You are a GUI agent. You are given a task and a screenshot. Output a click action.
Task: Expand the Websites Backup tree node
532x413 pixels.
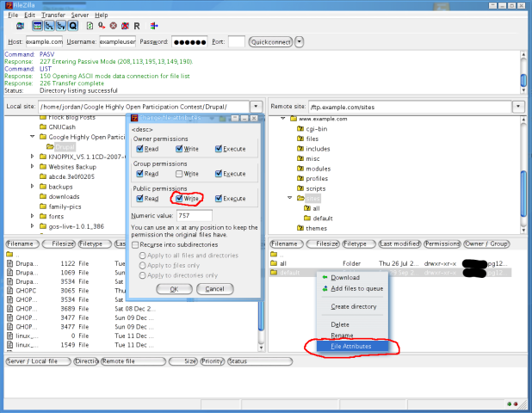pyautogui.click(x=32, y=166)
